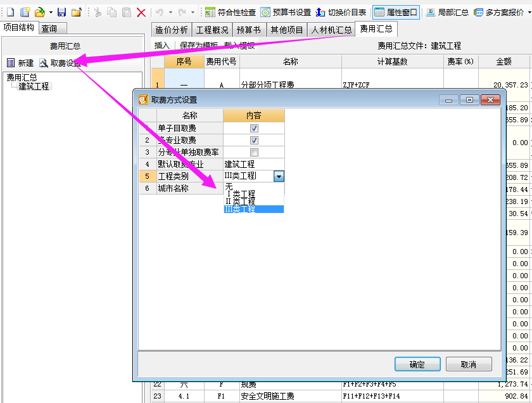This screenshot has width=532, height=403.
Task: Cut with the scissors icon
Action: (98, 13)
